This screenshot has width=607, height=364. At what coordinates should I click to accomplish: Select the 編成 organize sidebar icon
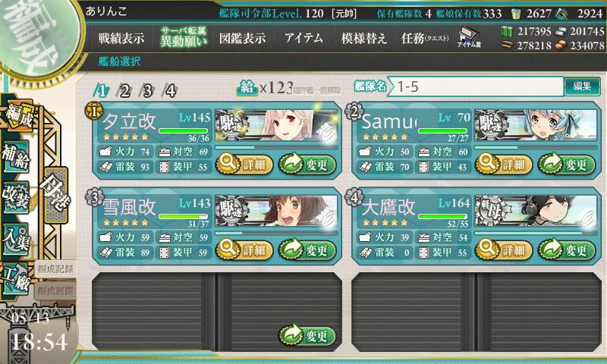click(x=18, y=116)
